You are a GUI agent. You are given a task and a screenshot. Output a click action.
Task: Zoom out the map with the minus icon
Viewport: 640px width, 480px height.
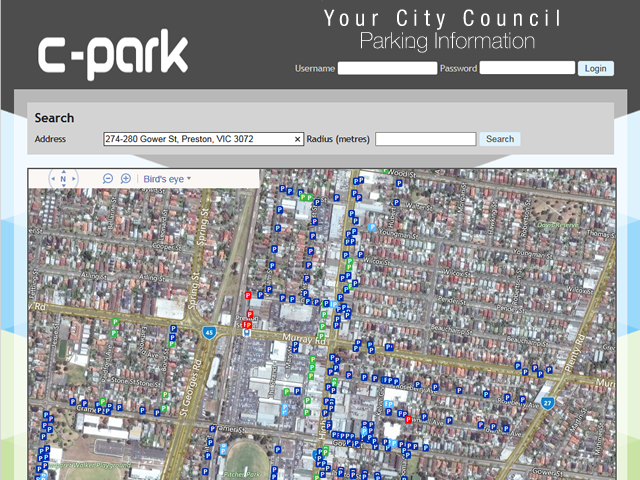(108, 178)
